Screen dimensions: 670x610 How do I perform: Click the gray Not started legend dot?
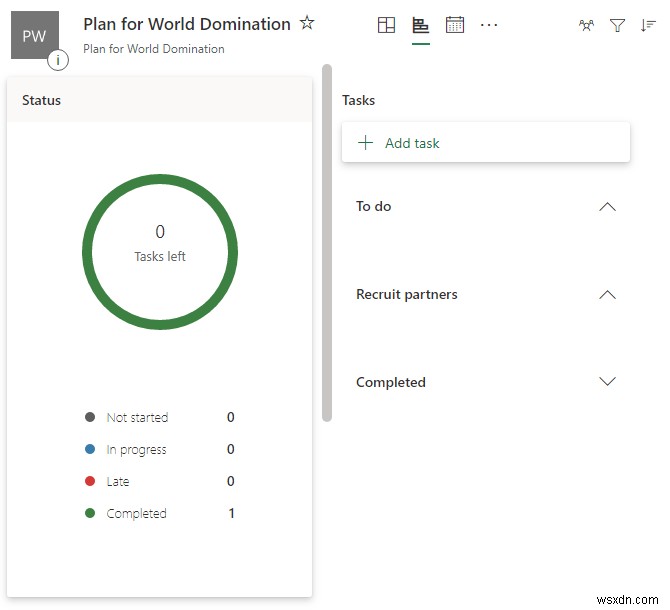[90, 417]
